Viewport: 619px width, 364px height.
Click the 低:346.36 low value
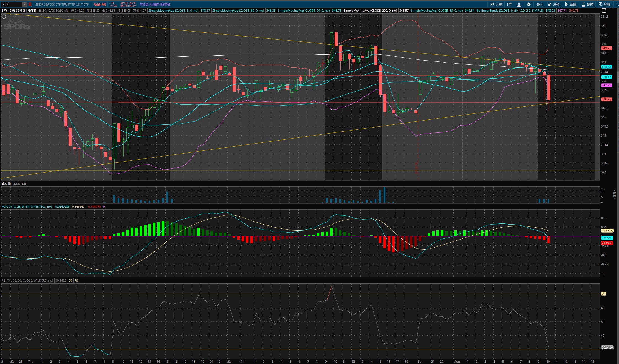tap(109, 11)
